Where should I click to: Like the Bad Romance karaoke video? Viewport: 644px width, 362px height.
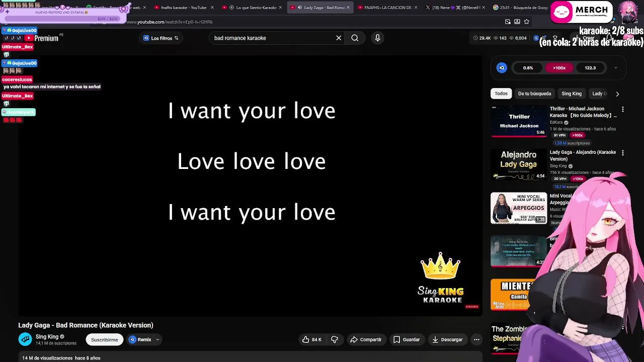311,339
